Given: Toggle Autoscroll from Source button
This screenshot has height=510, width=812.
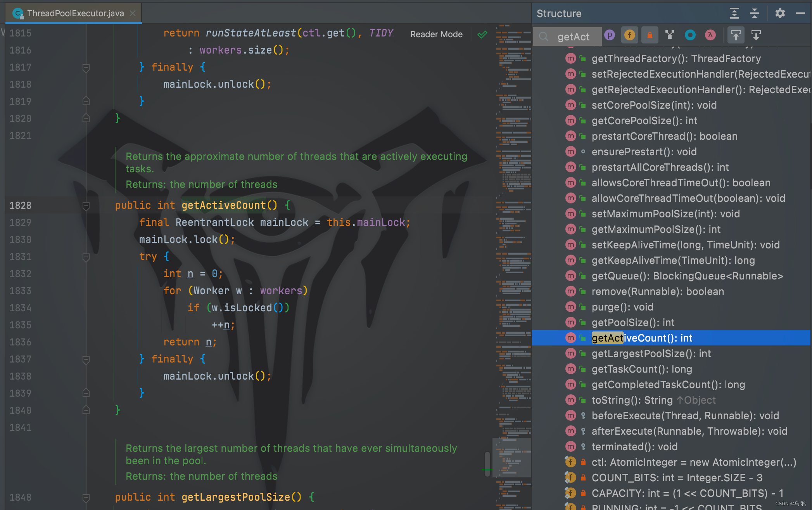Looking at the screenshot, I should [x=756, y=35].
